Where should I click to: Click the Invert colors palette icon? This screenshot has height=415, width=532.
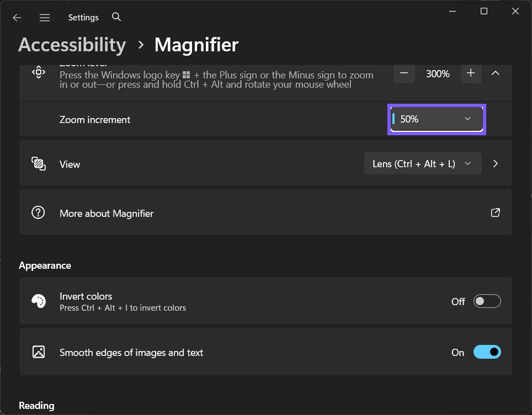pyautogui.click(x=39, y=301)
